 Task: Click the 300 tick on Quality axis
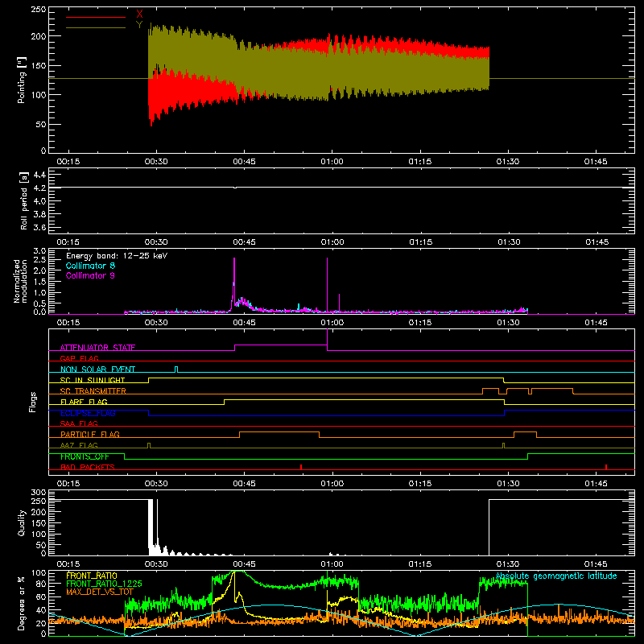pyautogui.click(x=39, y=493)
